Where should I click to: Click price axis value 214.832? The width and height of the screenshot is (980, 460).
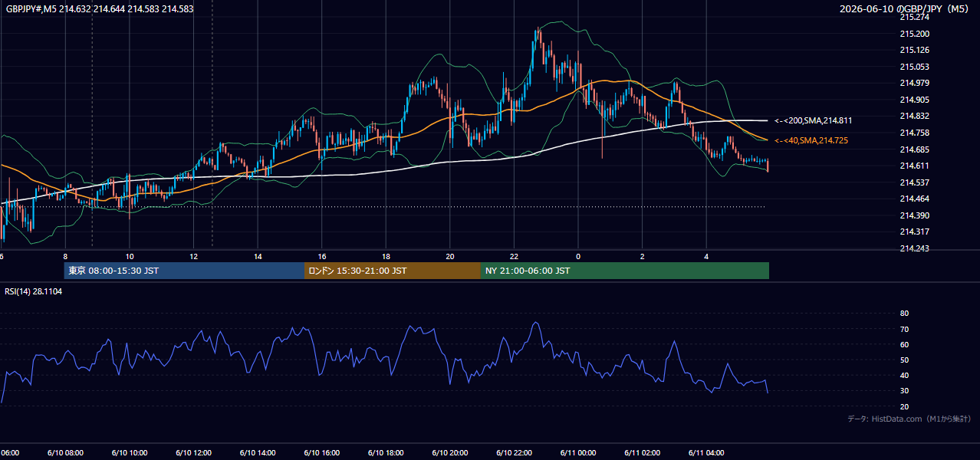click(914, 116)
